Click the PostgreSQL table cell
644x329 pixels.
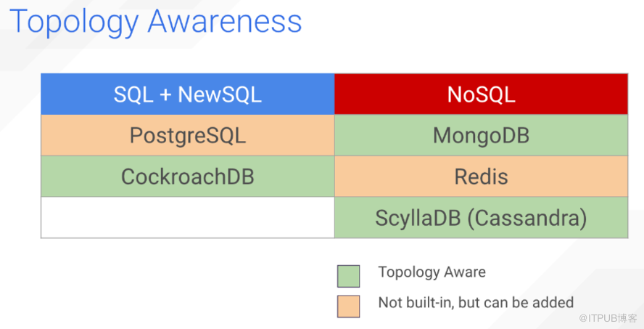187,135
